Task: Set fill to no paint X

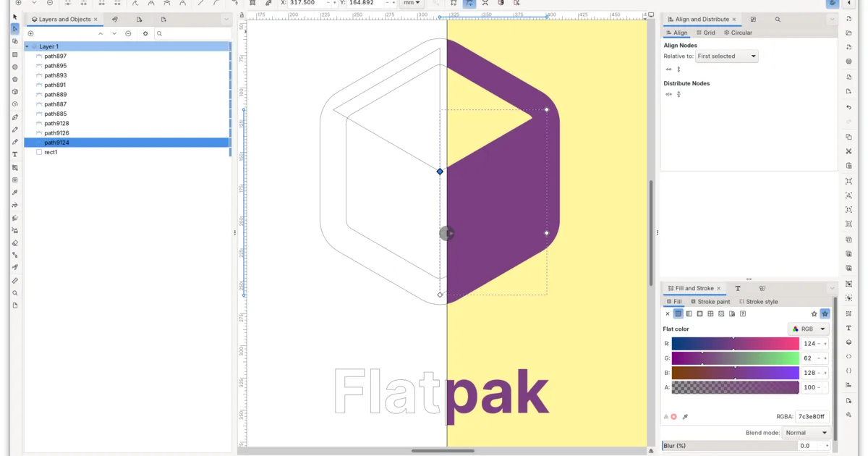Action: pyautogui.click(x=667, y=313)
